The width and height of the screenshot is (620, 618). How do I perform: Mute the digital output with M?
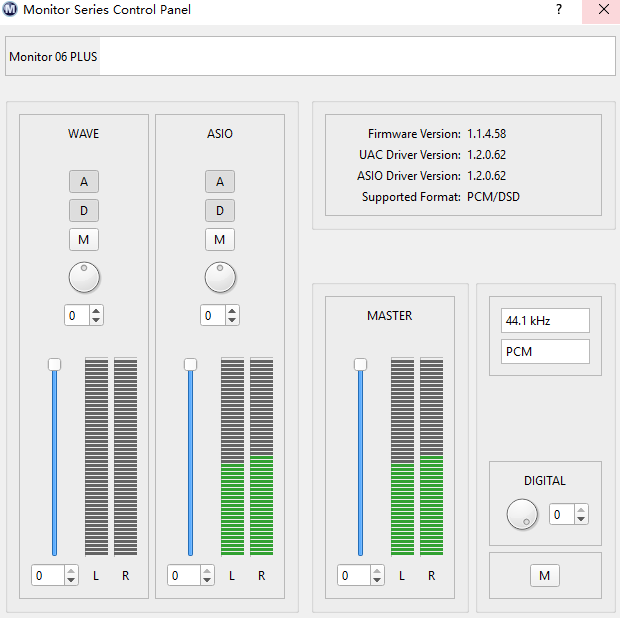pyautogui.click(x=544, y=575)
